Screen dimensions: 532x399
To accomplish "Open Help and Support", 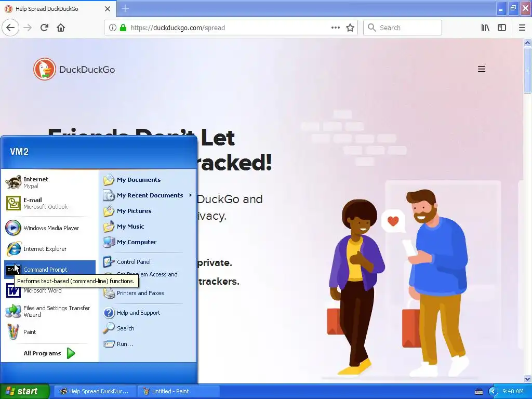I will (x=149, y=312).
